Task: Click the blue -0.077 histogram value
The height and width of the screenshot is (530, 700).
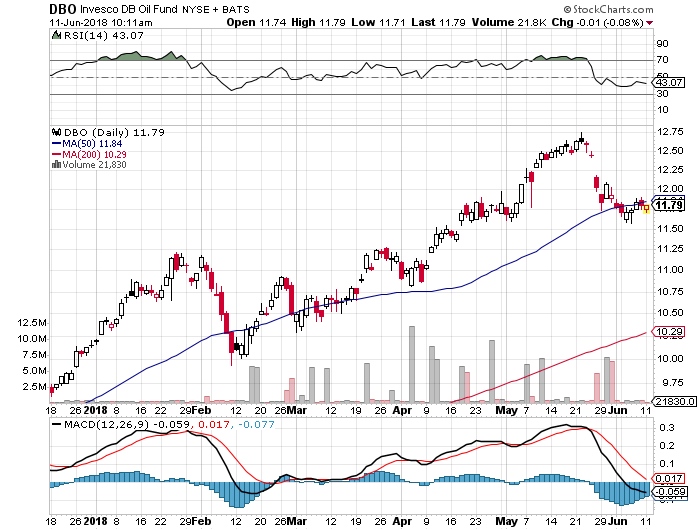Action: 256,424
